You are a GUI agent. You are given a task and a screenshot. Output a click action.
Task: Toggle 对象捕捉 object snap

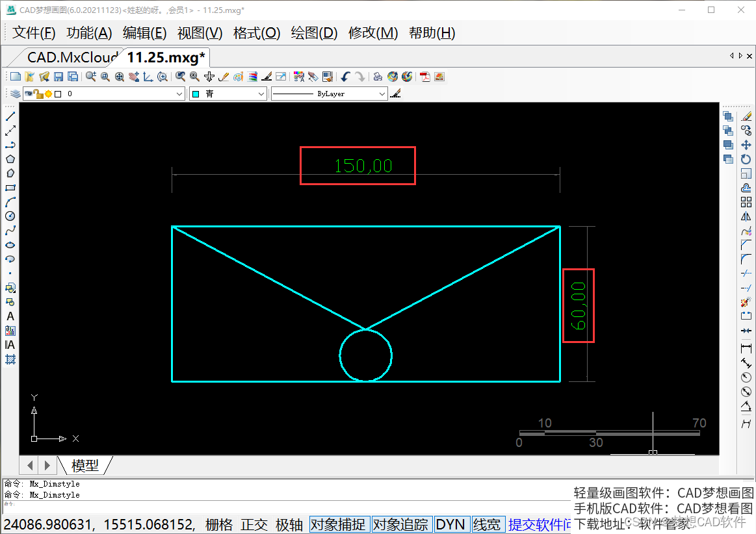click(x=339, y=524)
